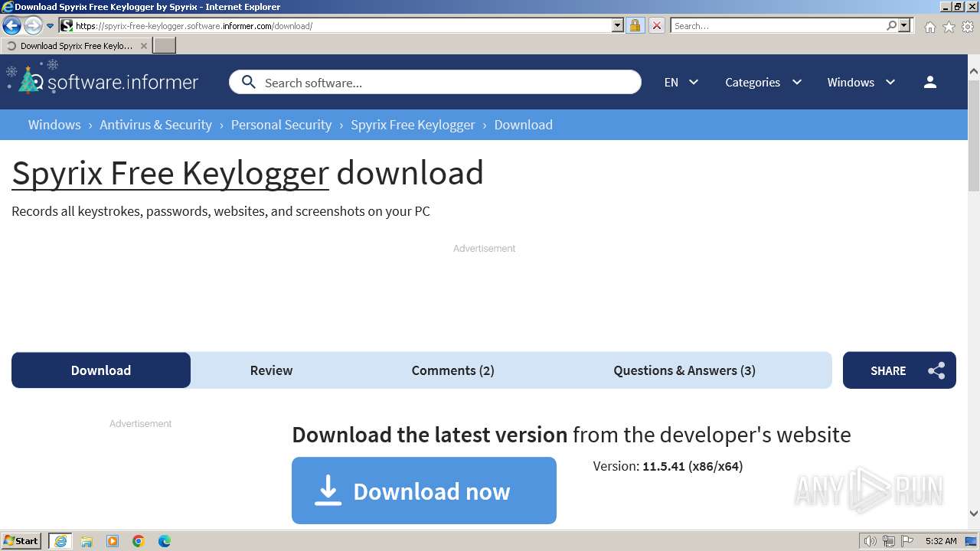Open Personal Security breadcrumb
The image size is (980, 551).
(281, 125)
